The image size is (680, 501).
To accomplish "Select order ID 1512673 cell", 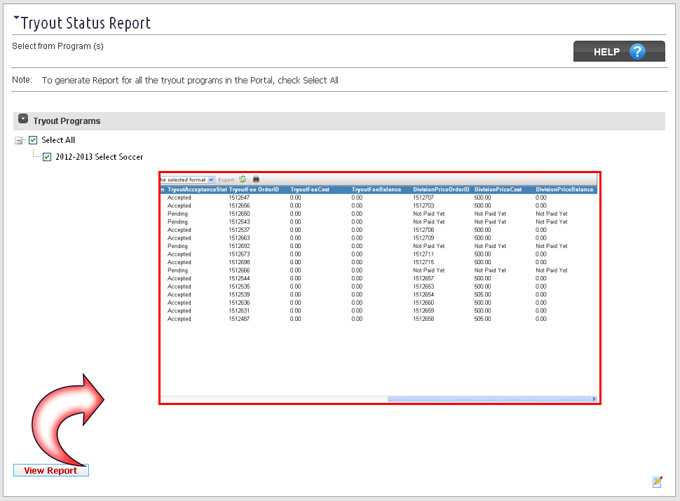I will click(x=239, y=254).
